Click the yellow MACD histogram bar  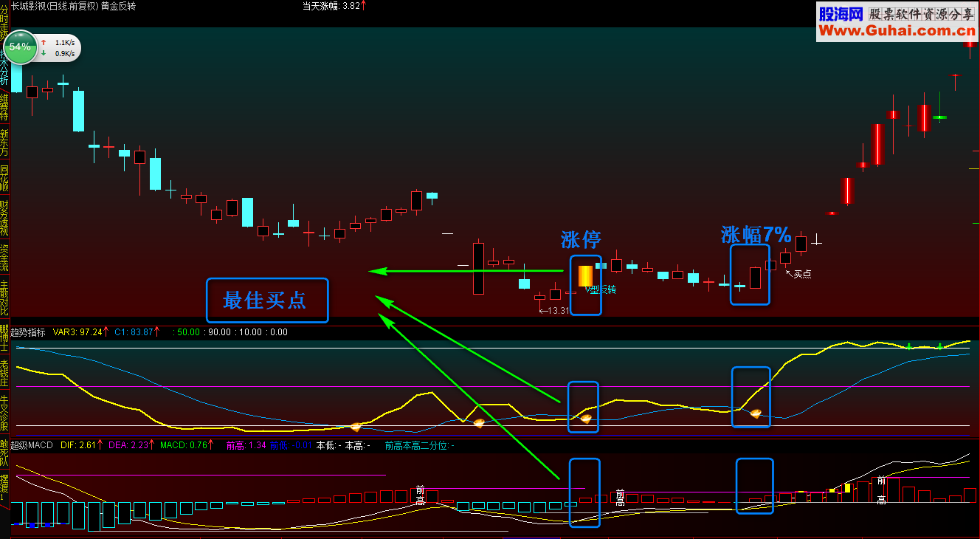tap(847, 488)
